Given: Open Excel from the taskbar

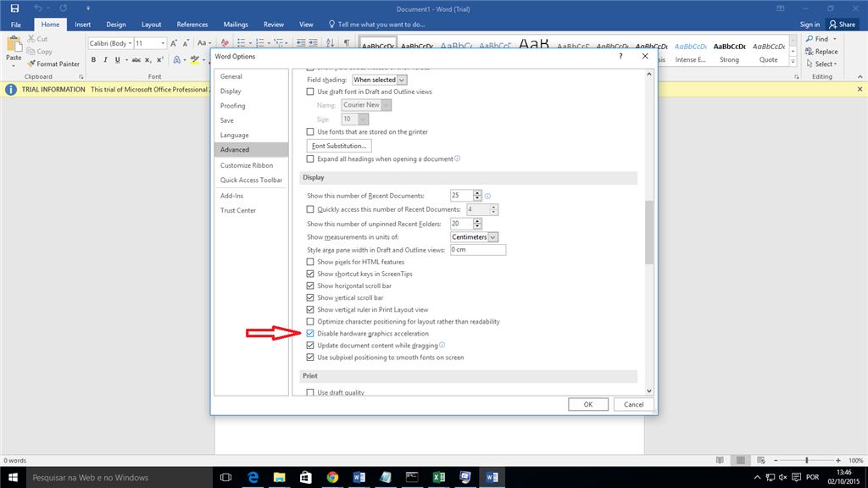Looking at the screenshot, I should pyautogui.click(x=438, y=477).
